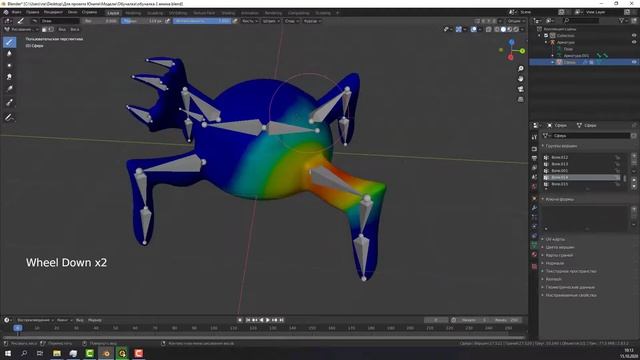This screenshot has height=360, width=640.
Task: Open the outliner filter dropdown
Action: 623,20
